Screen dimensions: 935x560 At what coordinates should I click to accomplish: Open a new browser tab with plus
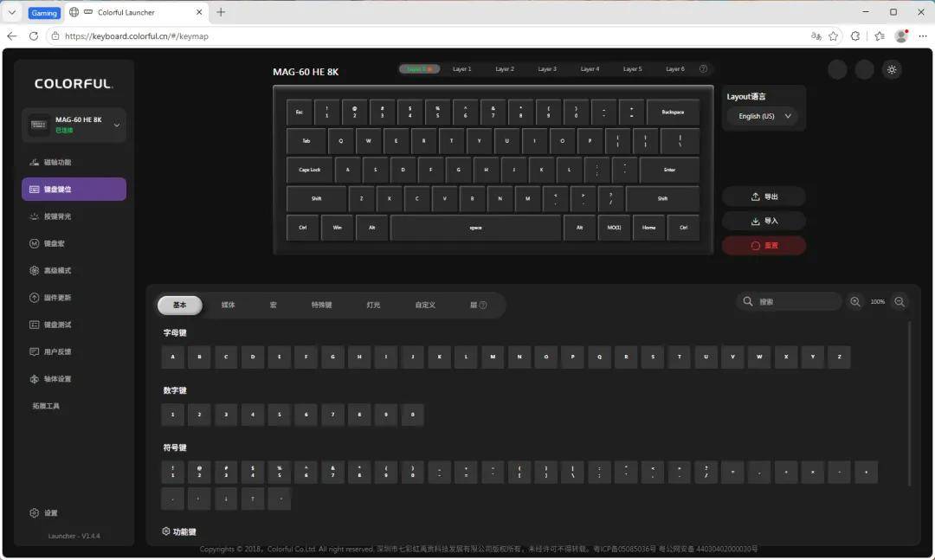click(x=221, y=12)
